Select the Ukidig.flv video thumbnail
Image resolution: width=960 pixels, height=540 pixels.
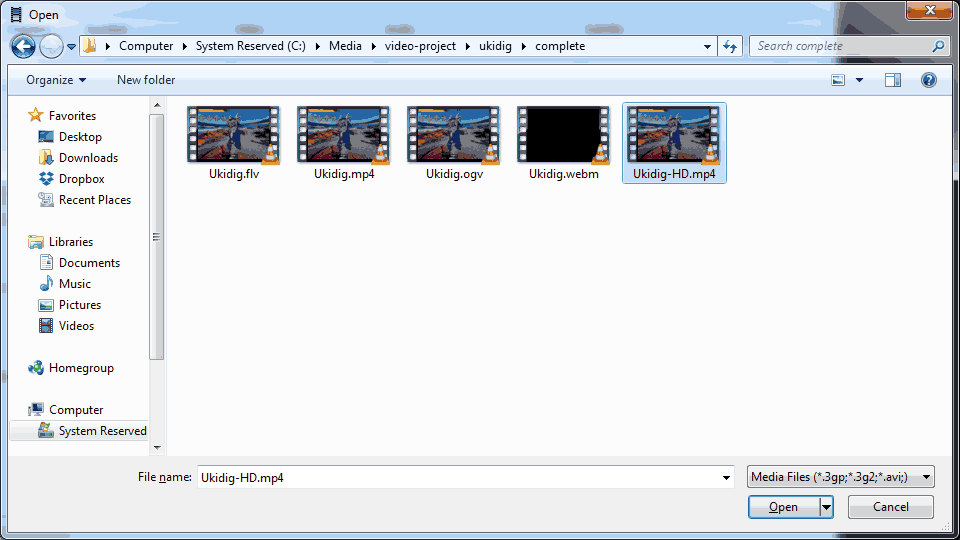[x=233, y=135]
